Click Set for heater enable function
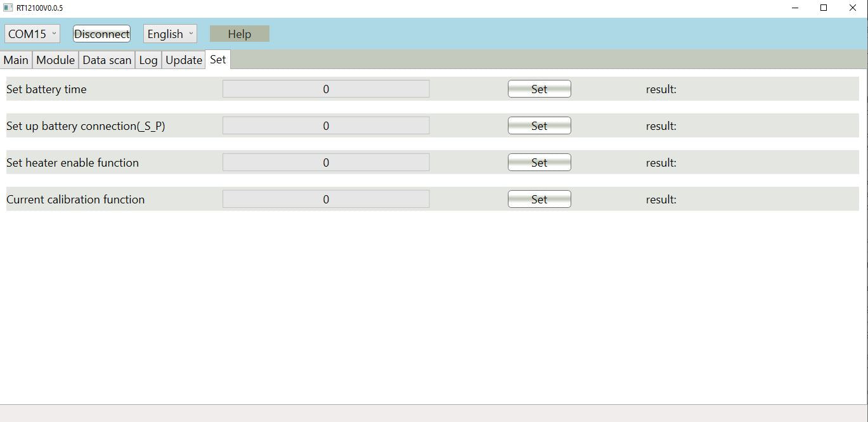Viewport: 868px width, 422px height. click(x=539, y=163)
